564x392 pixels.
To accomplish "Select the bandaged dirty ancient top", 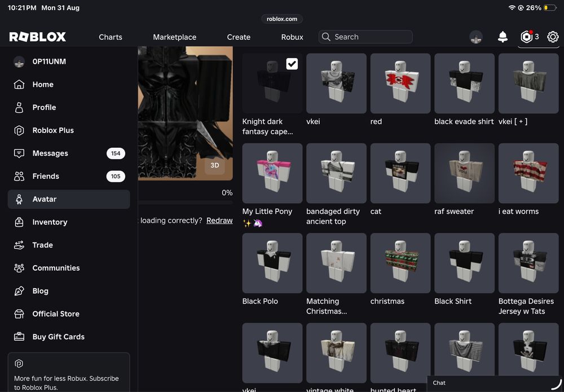I will pyautogui.click(x=336, y=173).
